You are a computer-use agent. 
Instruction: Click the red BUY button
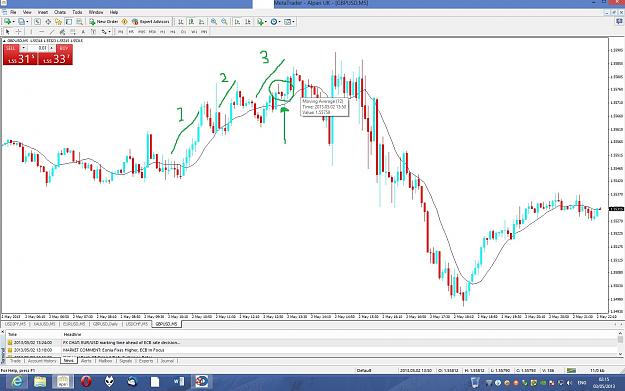55,55
